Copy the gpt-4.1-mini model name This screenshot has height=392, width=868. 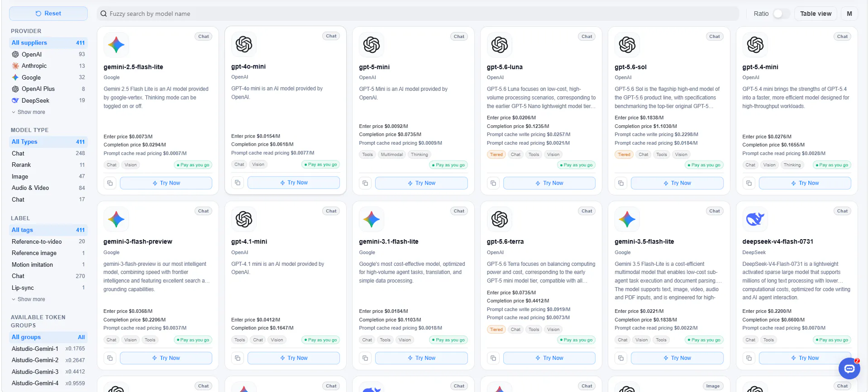[238, 358]
